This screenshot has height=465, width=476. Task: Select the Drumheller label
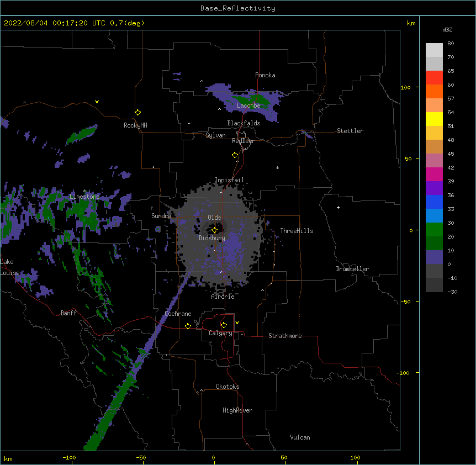coord(352,269)
